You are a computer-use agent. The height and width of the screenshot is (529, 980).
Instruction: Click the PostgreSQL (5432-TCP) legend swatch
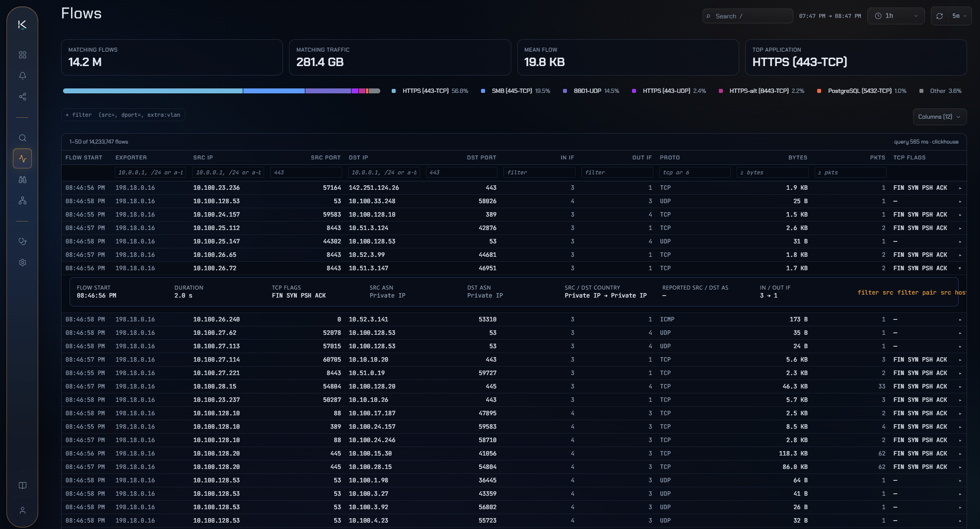(819, 91)
